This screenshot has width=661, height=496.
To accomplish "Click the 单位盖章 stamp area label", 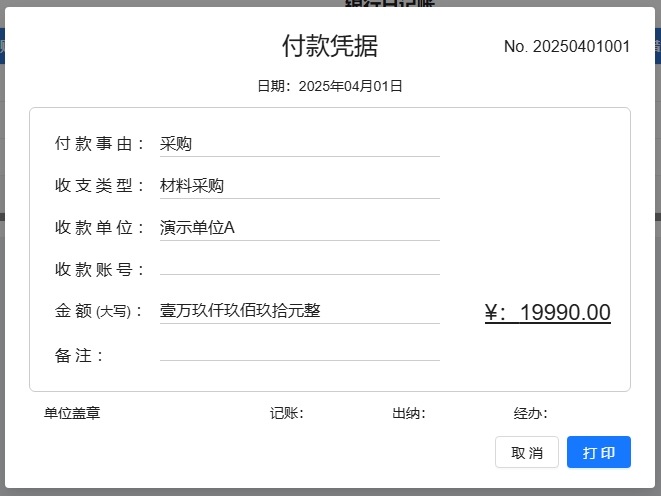I will point(72,413).
